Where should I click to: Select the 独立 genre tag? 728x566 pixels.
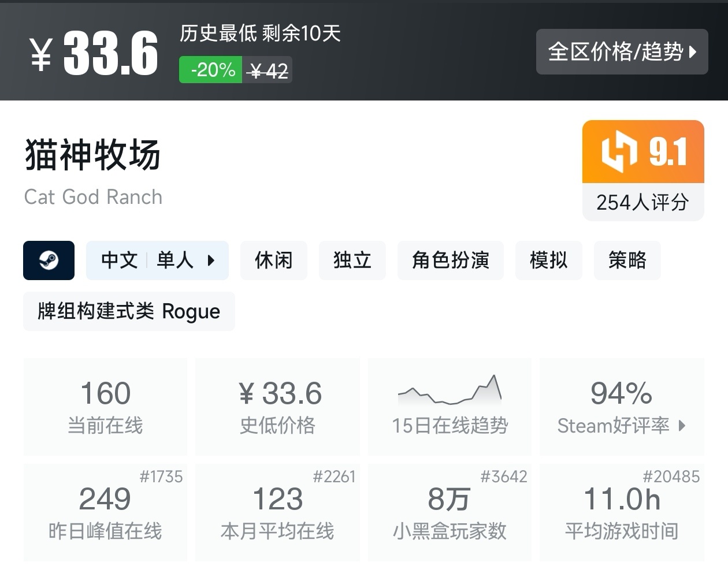pyautogui.click(x=352, y=260)
